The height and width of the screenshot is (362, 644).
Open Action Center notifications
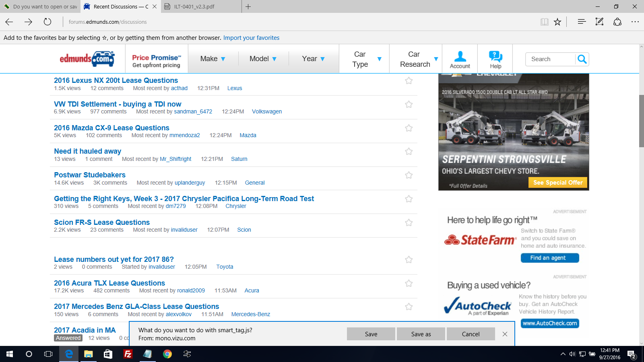(x=632, y=354)
